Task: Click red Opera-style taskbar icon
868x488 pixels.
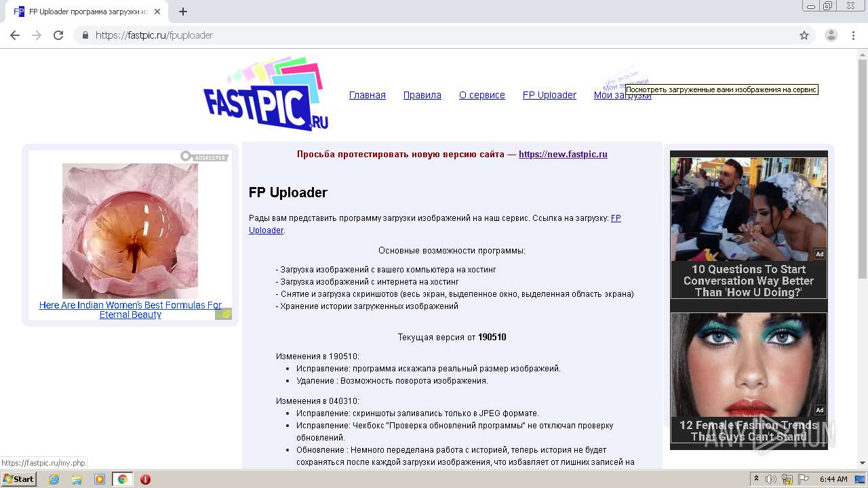Action: [x=145, y=479]
